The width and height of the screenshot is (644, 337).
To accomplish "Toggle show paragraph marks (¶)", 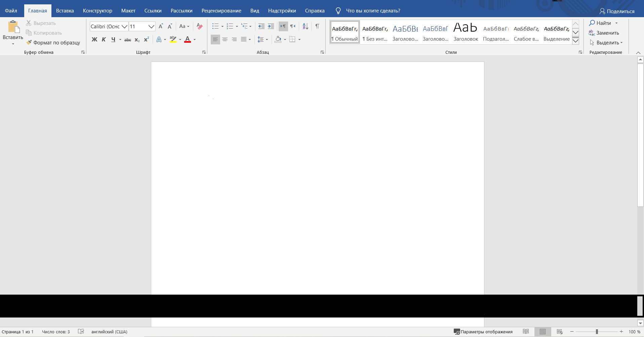I will tap(317, 26).
